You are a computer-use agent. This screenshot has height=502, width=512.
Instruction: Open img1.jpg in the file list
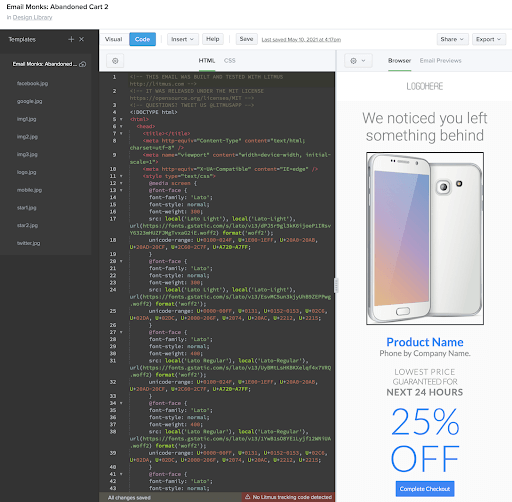pos(27,119)
